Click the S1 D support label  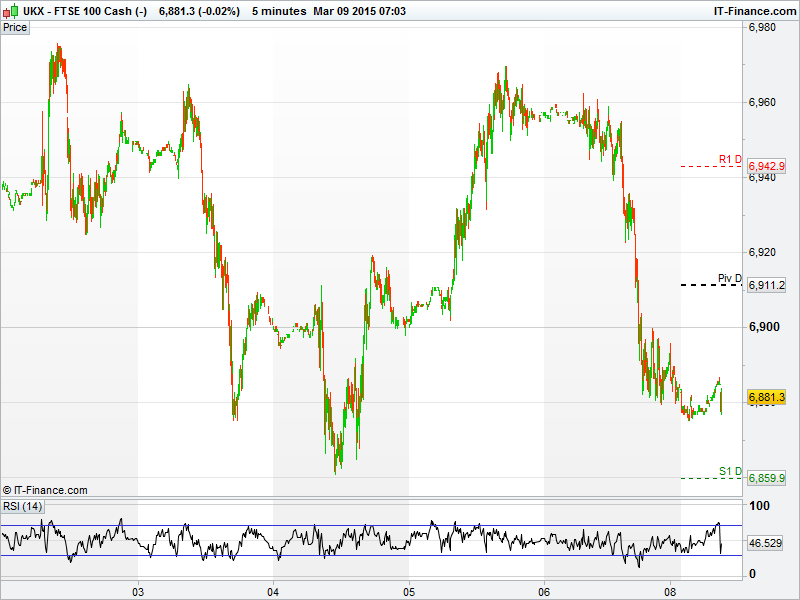pyautogui.click(x=730, y=472)
